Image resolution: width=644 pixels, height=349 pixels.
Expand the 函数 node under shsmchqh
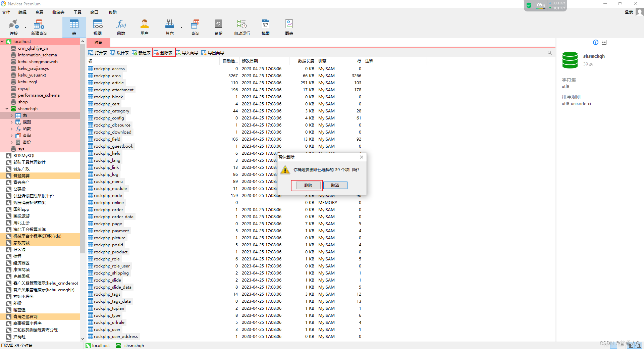12,129
